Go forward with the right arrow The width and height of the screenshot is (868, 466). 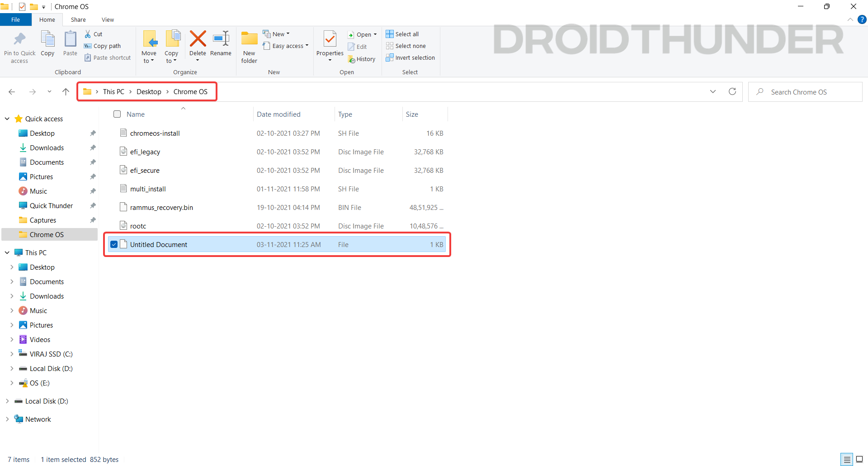pyautogui.click(x=33, y=92)
